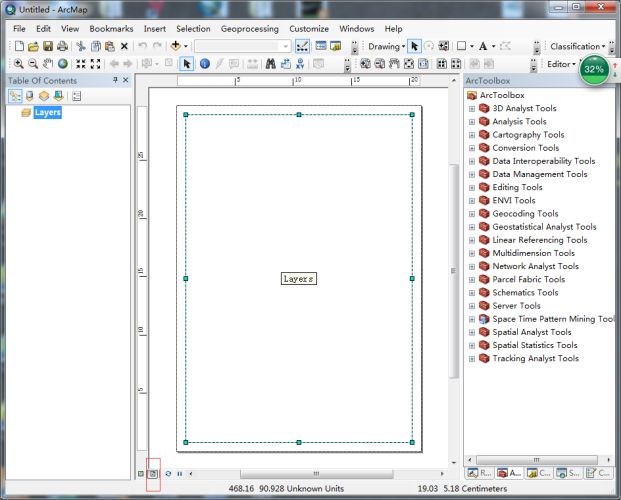The height and width of the screenshot is (500, 621).
Task: Toggle List By Visibility view
Action: (x=44, y=96)
